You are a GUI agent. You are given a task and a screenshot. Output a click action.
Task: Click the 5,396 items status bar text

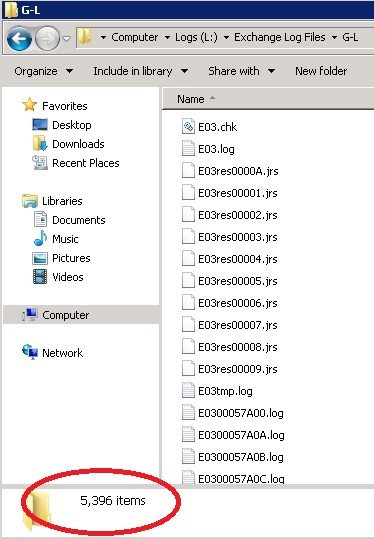click(113, 500)
